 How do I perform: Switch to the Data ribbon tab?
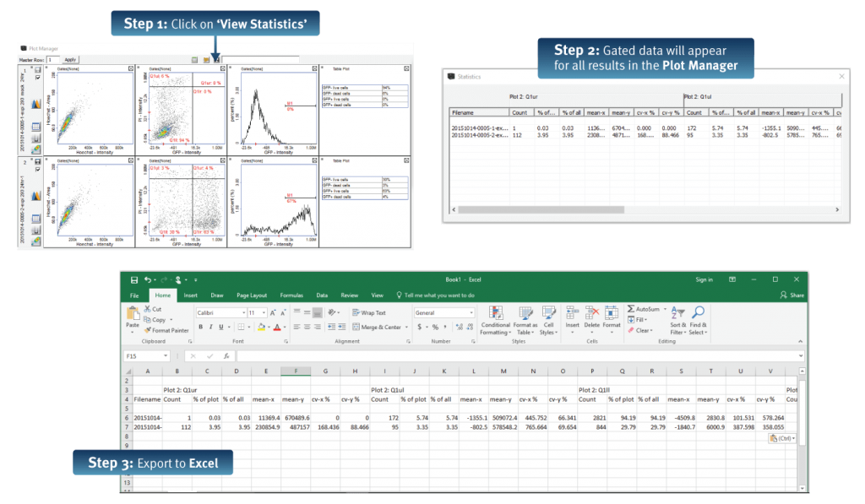[322, 295]
